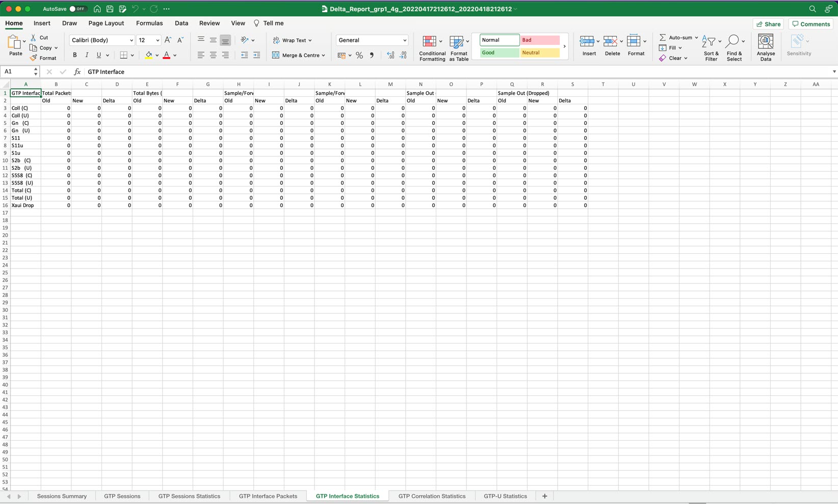This screenshot has width=838, height=504.
Task: Open the Merge & Centre dropdown arrow
Action: tap(324, 56)
